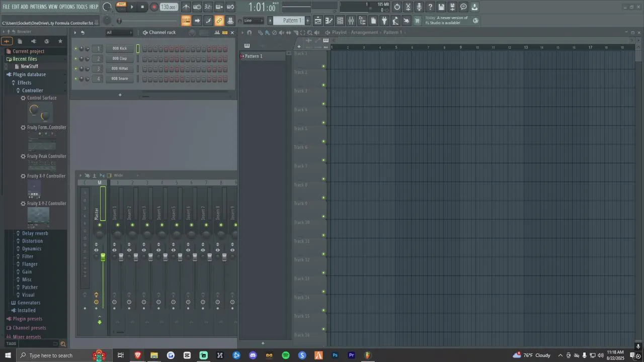Collapse the Controller folder in browser
Image resolution: width=644 pixels, height=362 pixels.
coord(32,90)
